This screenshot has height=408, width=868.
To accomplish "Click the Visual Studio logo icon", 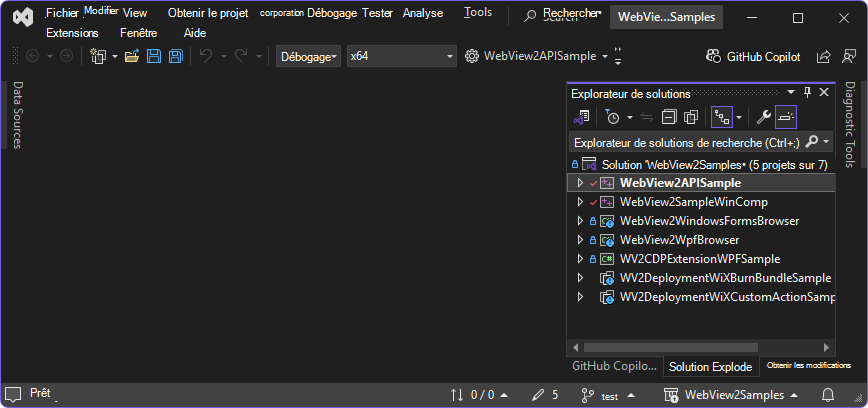I will tap(24, 18).
